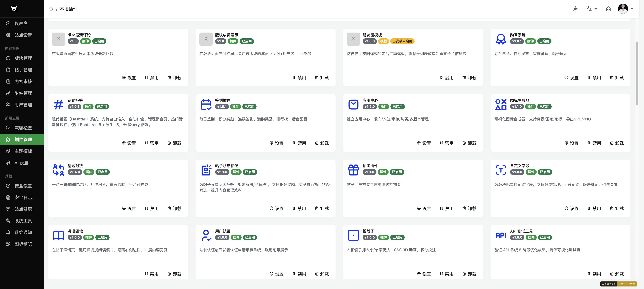This screenshot has height=289, width=644.
Task: Click the 勋章系统 medal ribbon icon
Action: (501, 39)
